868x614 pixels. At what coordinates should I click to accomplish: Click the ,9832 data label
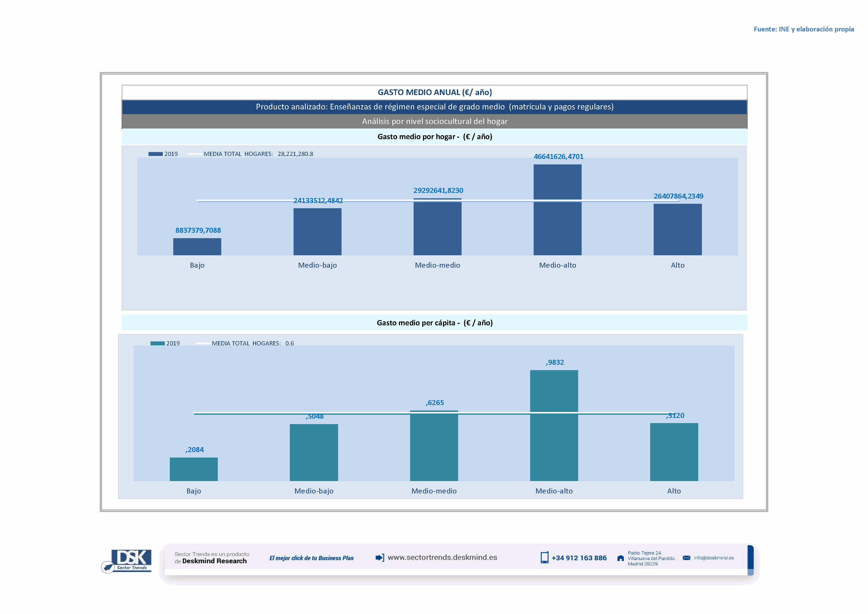click(555, 362)
